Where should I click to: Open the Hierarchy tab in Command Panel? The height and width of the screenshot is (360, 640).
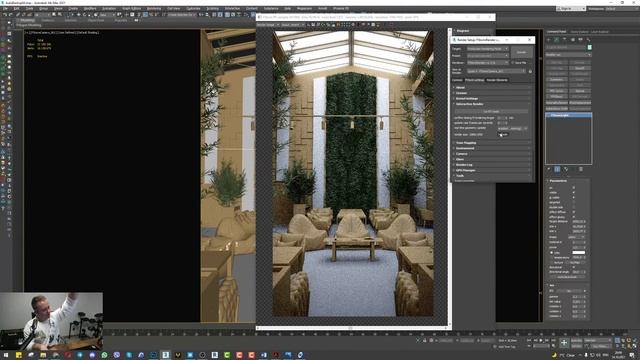pyautogui.click(x=564, y=40)
